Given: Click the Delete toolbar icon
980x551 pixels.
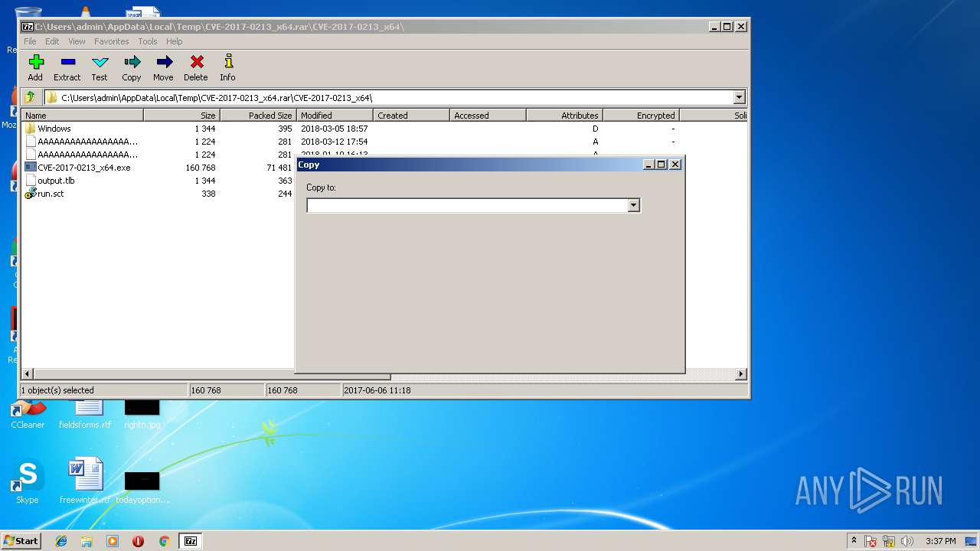Looking at the screenshot, I should [196, 67].
